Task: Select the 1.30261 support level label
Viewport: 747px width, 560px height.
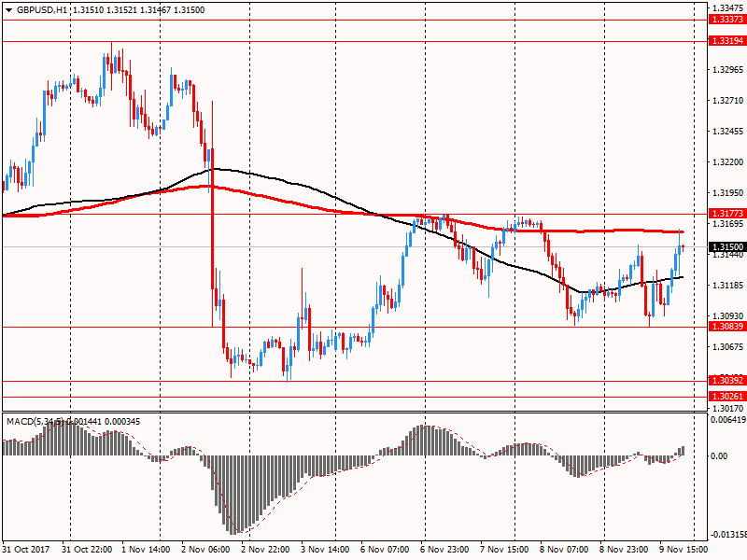Action: point(727,396)
